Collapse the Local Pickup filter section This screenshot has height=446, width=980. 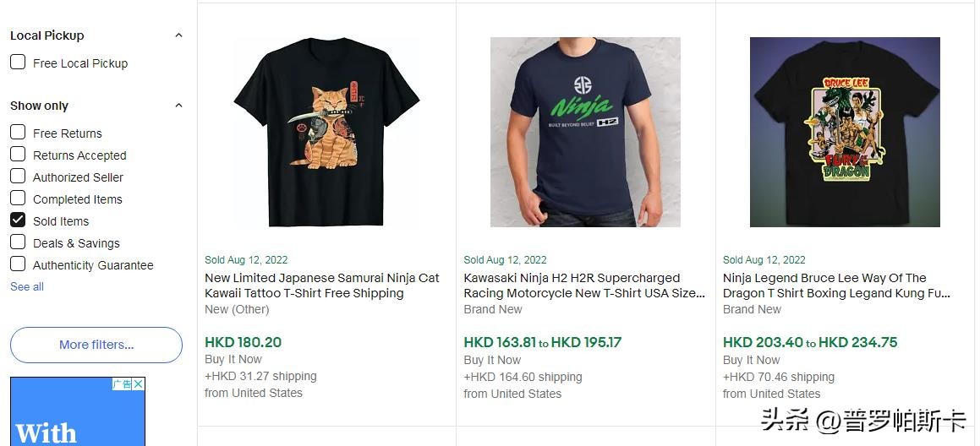(x=178, y=35)
